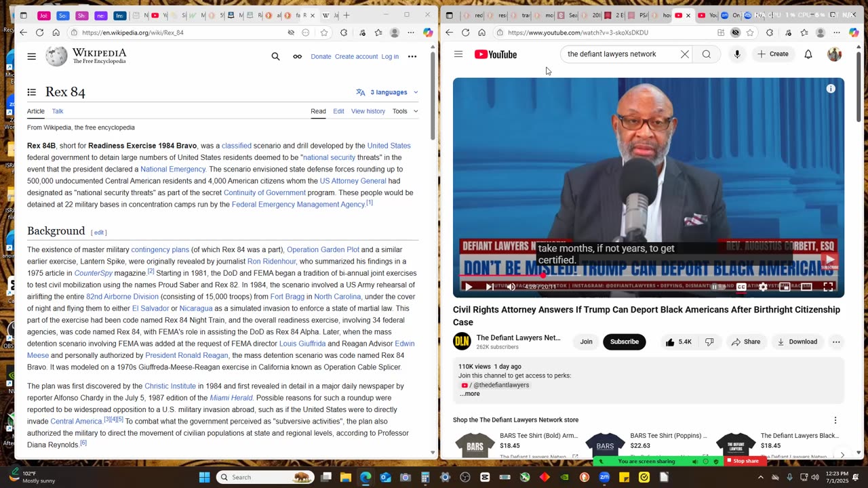
Task: Go to YouTube home via logo
Action: [496, 54]
